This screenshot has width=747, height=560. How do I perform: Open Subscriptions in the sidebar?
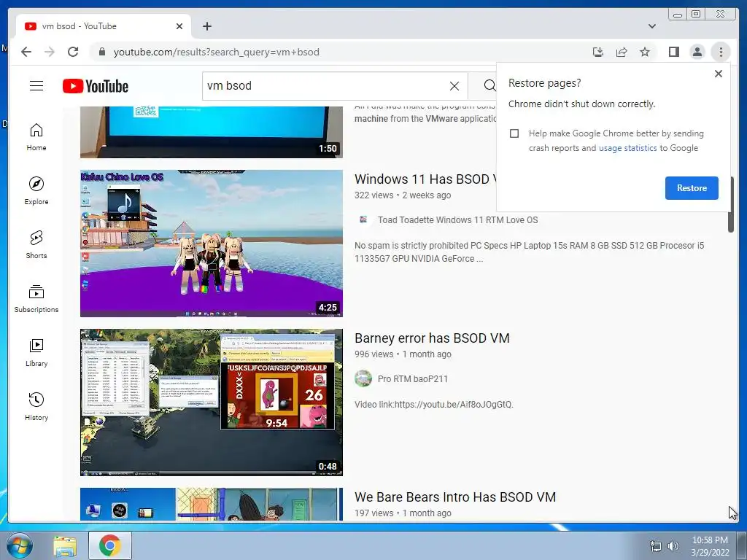point(36,298)
